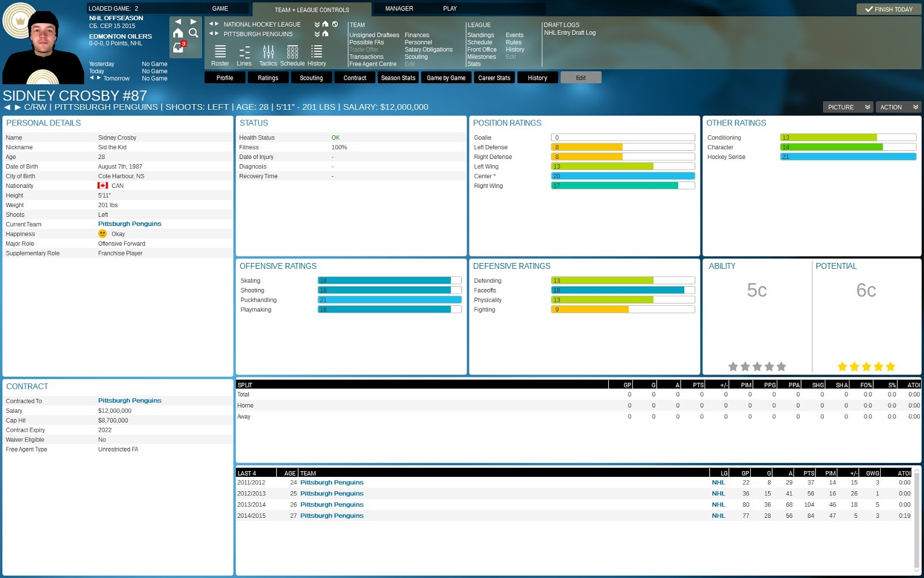The image size is (924, 578).
Task: Open the Game by Game tab
Action: (x=446, y=77)
